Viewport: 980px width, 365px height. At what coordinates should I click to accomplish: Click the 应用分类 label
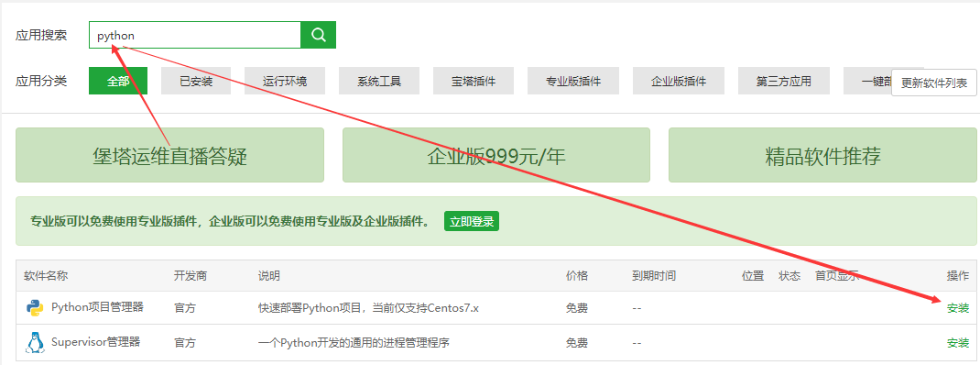(41, 81)
